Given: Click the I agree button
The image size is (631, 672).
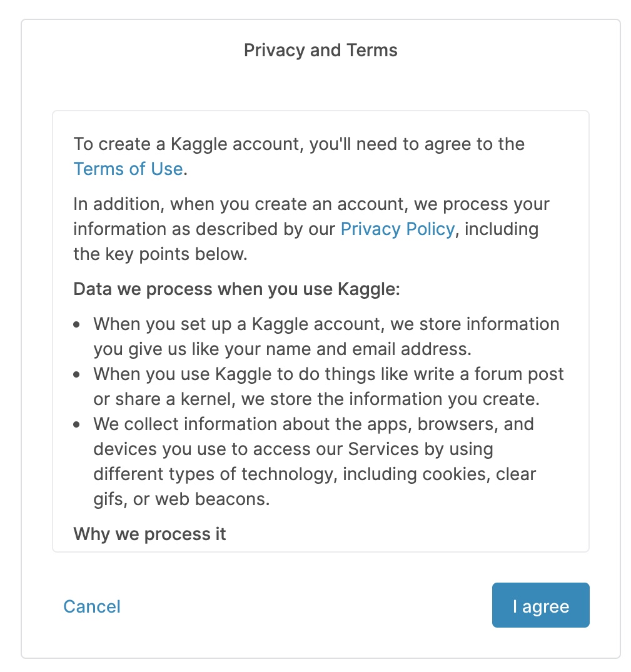Looking at the screenshot, I should pos(540,605).
